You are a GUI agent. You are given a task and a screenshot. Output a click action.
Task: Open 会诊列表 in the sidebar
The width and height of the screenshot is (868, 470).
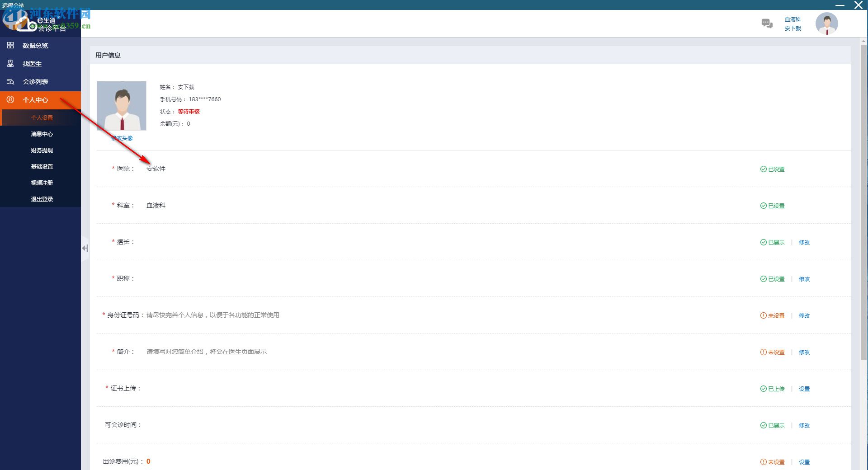[x=40, y=82]
